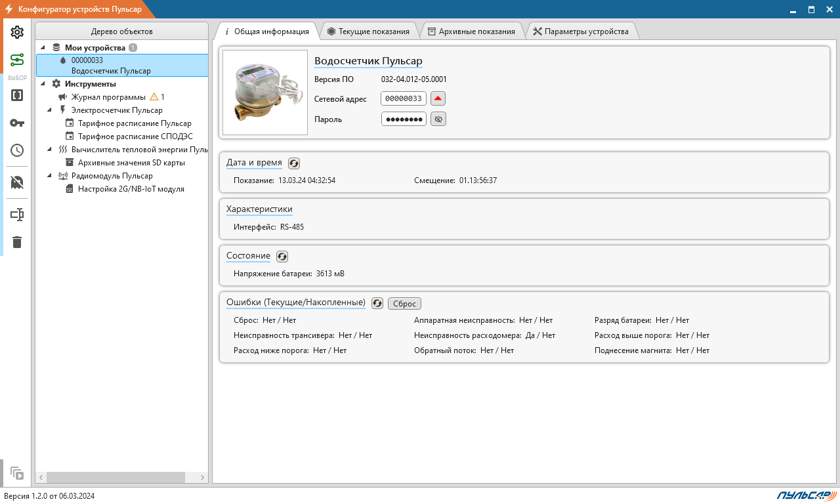Click the stacked play icon at sidebar bottom
The image size is (840, 504).
tap(17, 472)
